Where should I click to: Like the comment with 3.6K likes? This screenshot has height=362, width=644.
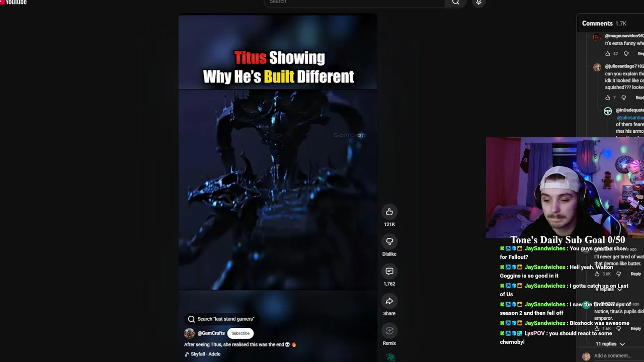tap(597, 274)
